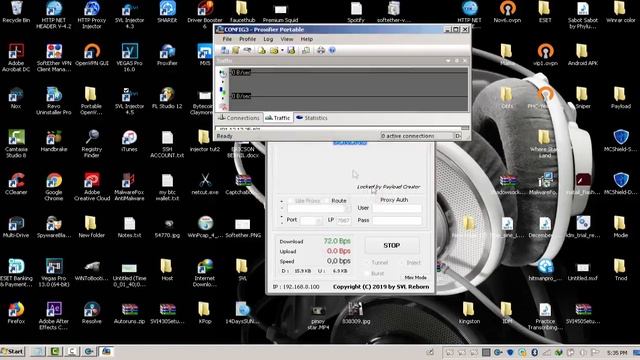The height and width of the screenshot is (360, 640).
Task: Open the proxy address combo box dropdown
Action: coord(348,209)
